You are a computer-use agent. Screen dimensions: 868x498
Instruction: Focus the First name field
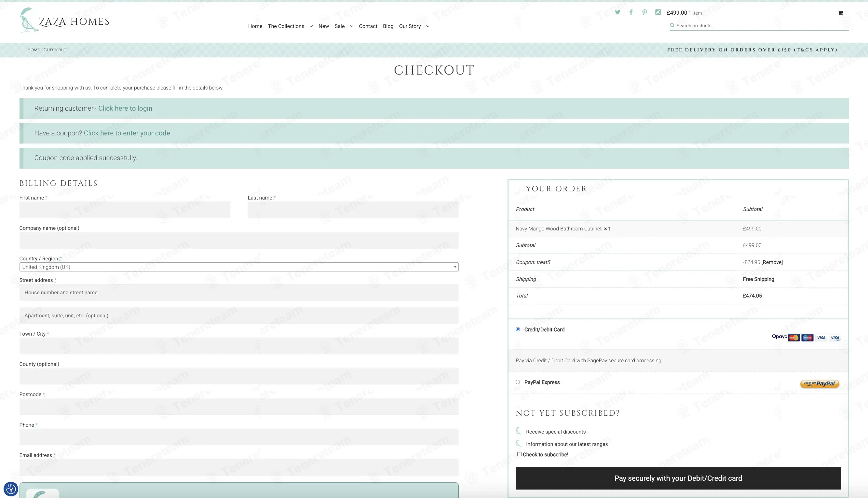point(125,210)
